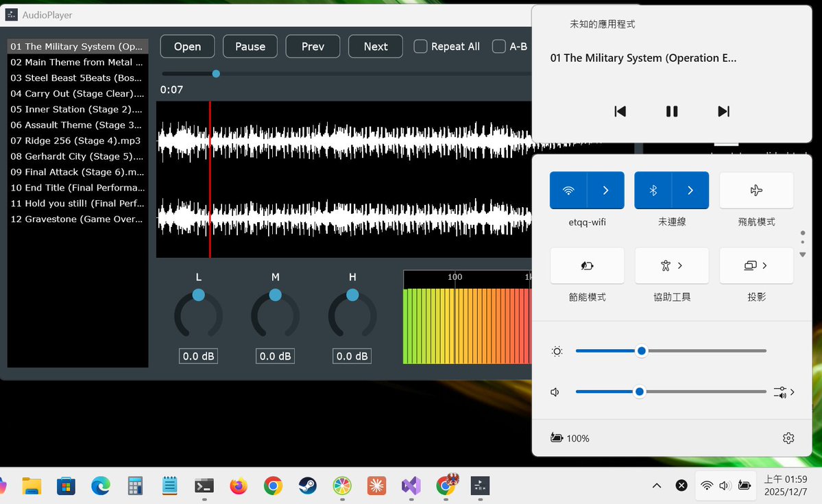Select track 02 Main Theme from Metal
Image resolution: width=822 pixels, height=504 pixels.
[x=77, y=62]
